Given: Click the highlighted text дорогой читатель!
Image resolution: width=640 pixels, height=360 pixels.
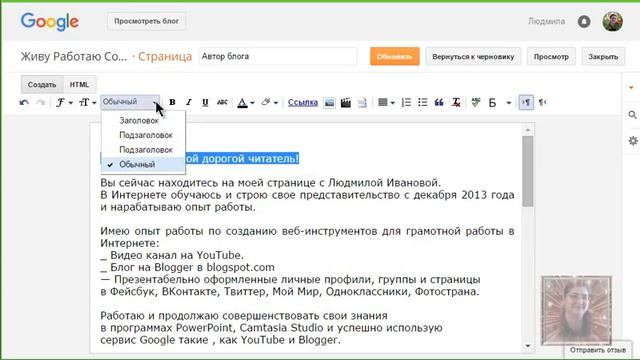Looking at the screenshot, I should (251, 158).
